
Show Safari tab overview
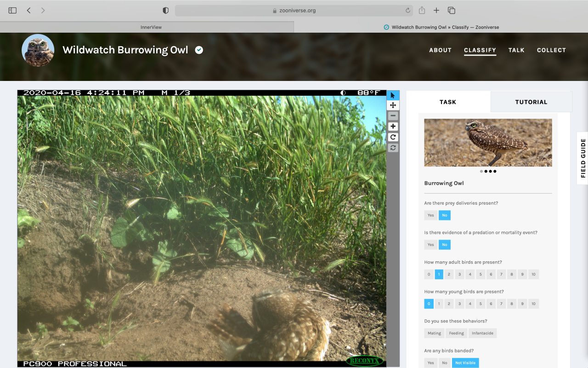tap(451, 10)
